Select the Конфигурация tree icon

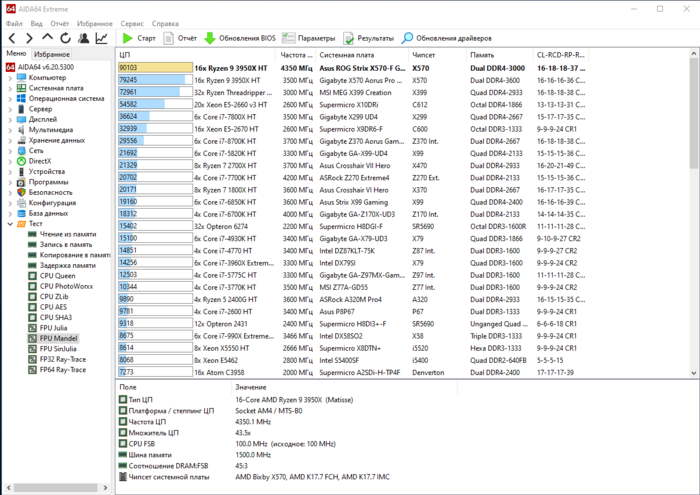[x=21, y=203]
